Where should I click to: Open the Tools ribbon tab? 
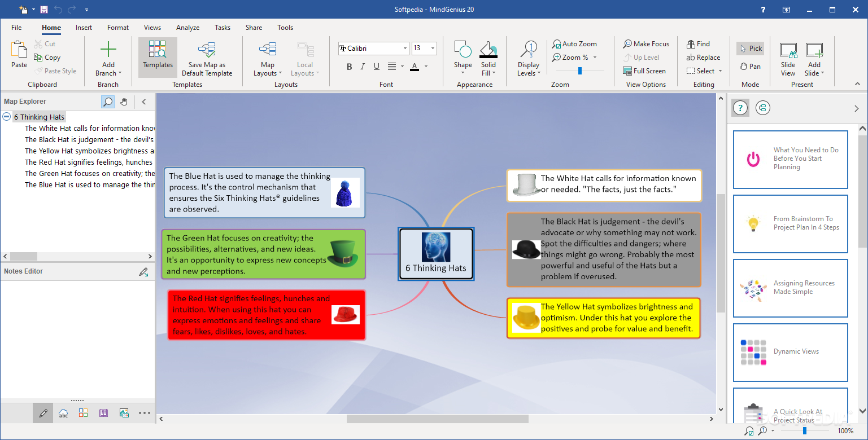coord(285,28)
